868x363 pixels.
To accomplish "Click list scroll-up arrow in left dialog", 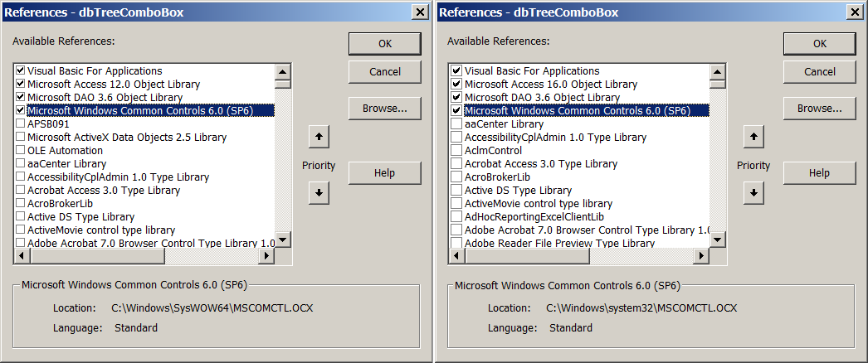I will [x=283, y=72].
